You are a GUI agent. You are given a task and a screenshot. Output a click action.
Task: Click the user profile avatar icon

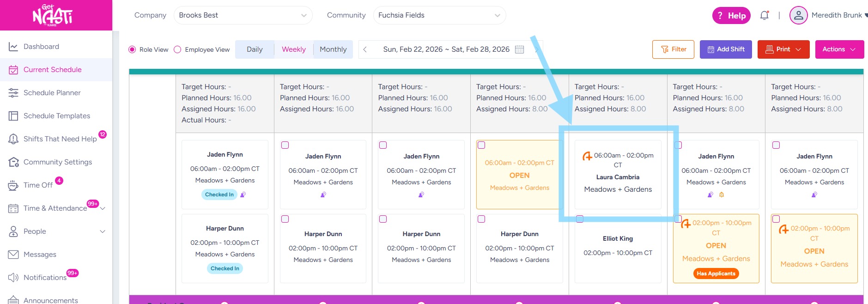tap(798, 15)
